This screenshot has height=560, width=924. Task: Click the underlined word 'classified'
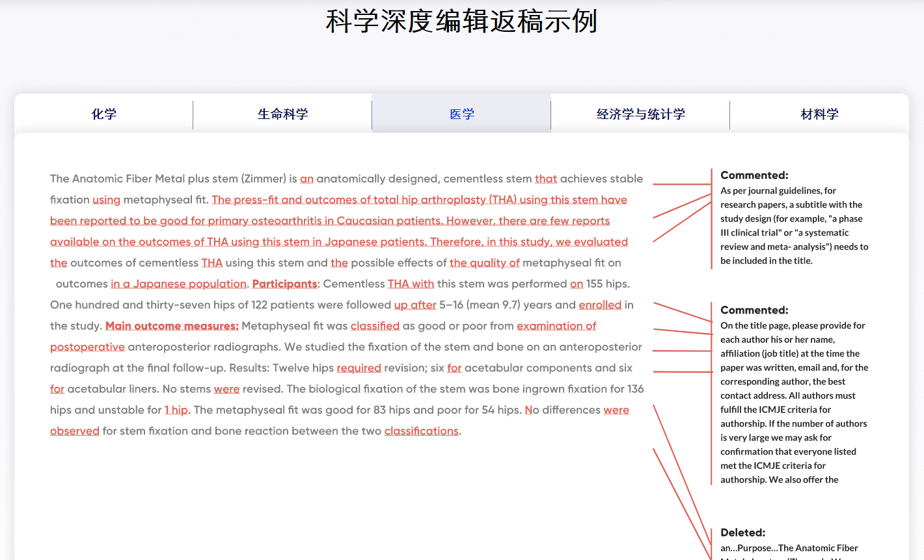[x=375, y=326]
